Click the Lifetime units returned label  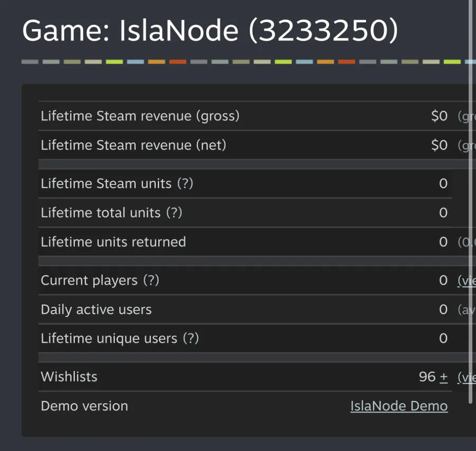point(113,242)
